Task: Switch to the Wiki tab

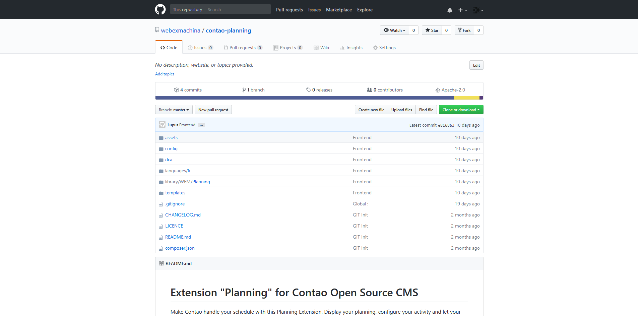Action: click(321, 48)
